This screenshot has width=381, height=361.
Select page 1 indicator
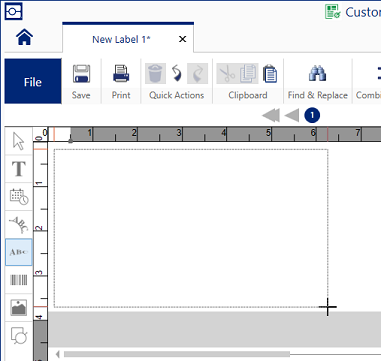click(x=312, y=115)
